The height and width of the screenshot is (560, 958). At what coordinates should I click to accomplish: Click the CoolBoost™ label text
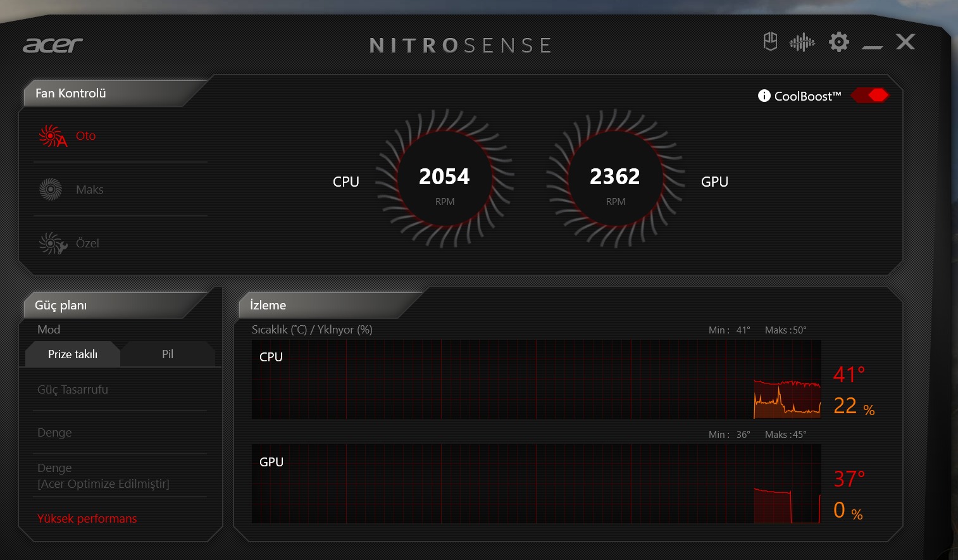[808, 96]
